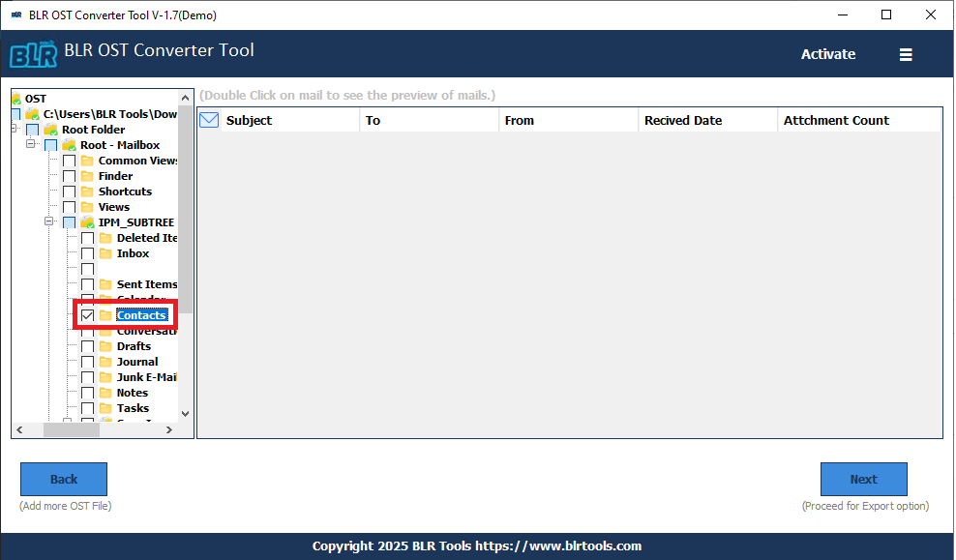The height and width of the screenshot is (560, 956).
Task: Uncheck the Contacts folder checkbox
Action: pos(87,315)
